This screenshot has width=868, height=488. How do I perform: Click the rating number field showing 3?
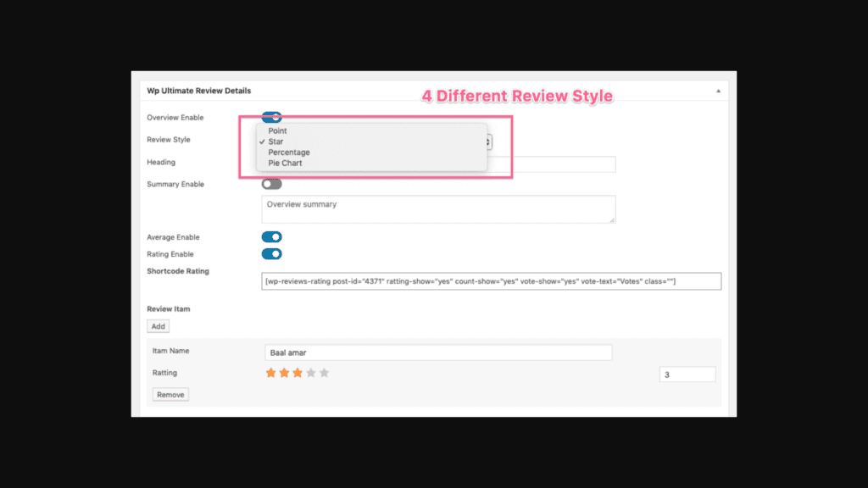click(687, 374)
